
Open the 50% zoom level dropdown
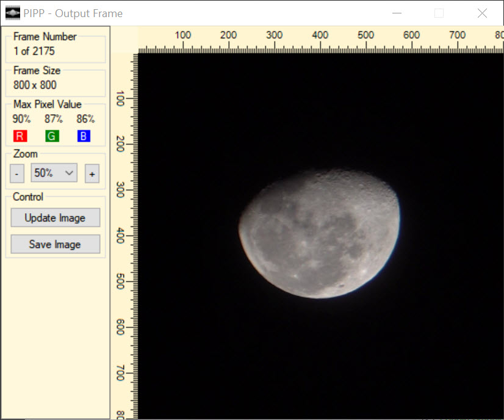[x=54, y=173]
